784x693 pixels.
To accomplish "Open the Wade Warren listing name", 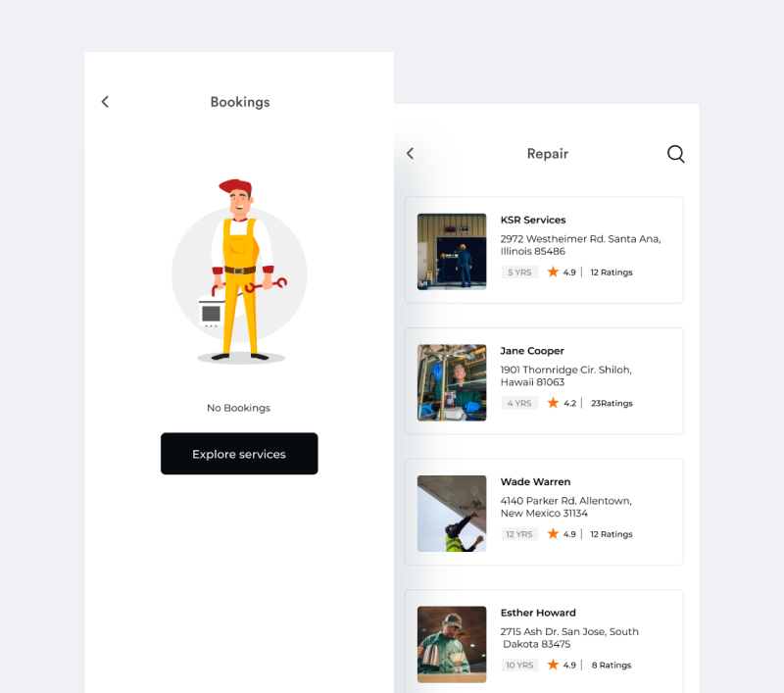I will click(x=535, y=482).
